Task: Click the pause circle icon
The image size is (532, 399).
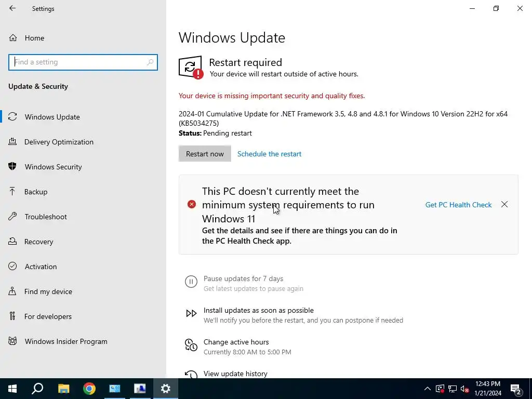Action: (191, 282)
